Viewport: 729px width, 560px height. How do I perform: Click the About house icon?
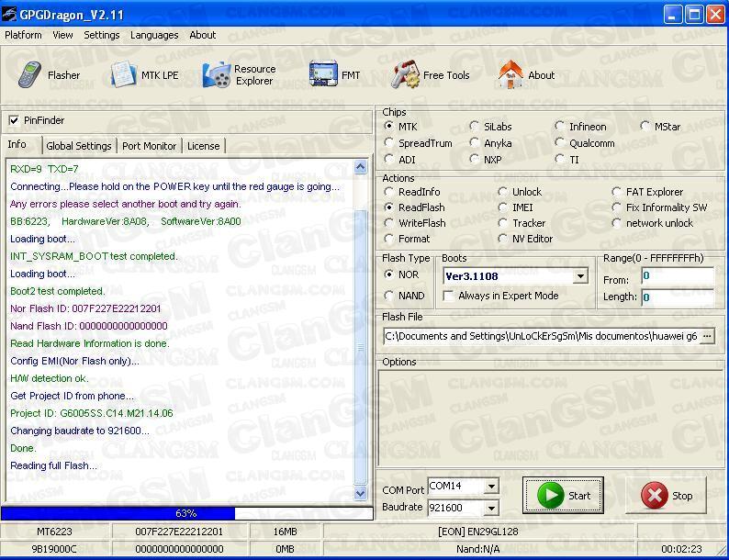[510, 74]
